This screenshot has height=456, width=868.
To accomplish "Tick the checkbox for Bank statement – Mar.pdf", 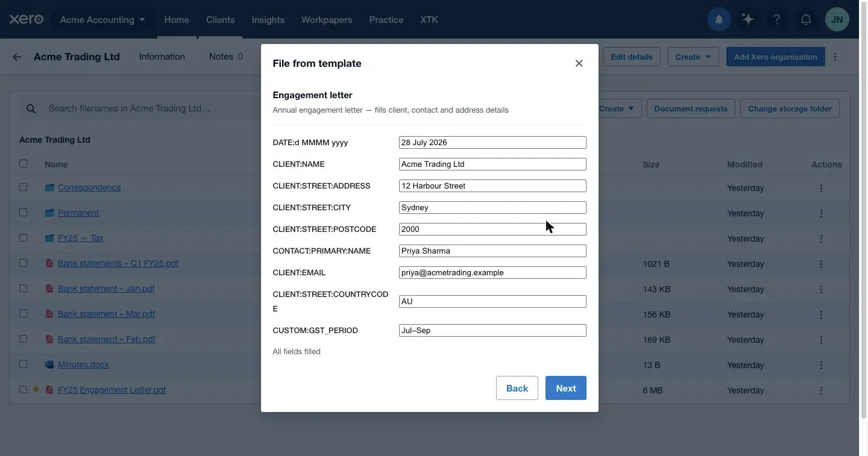I will tap(23, 313).
